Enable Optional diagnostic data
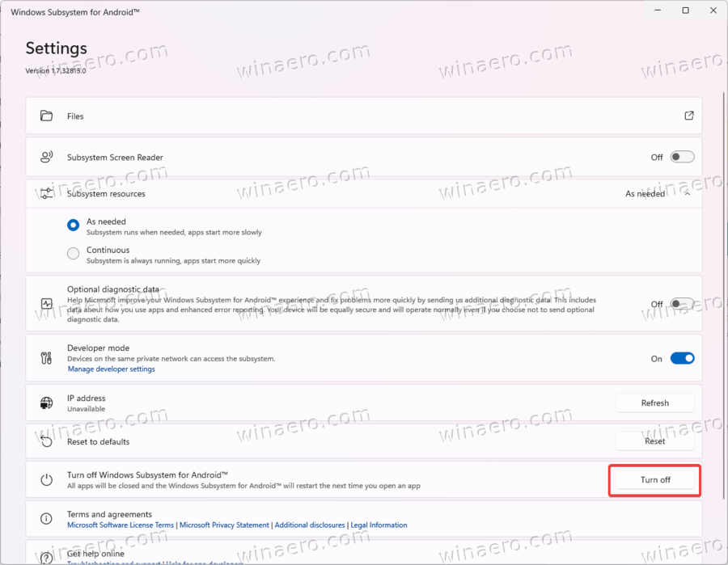Image resolution: width=728 pixels, height=565 pixels. point(682,304)
